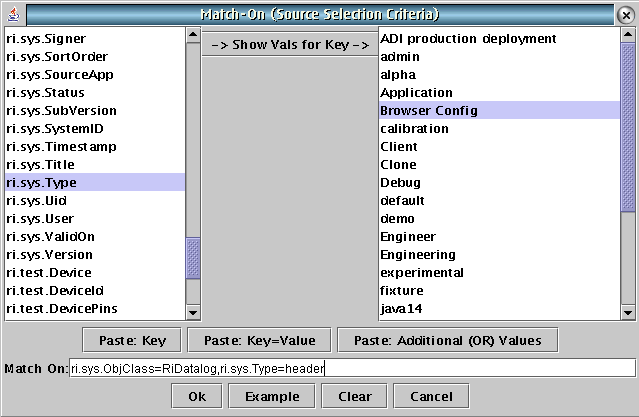Clear the Match On criteria
639x417 pixels.
point(354,396)
